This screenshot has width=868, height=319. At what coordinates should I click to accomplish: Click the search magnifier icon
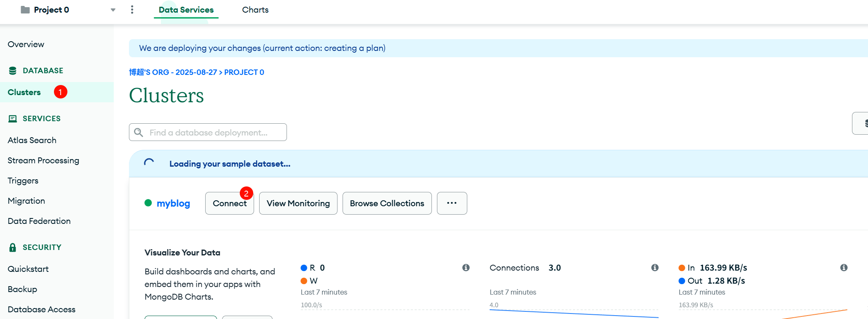pyautogui.click(x=138, y=133)
